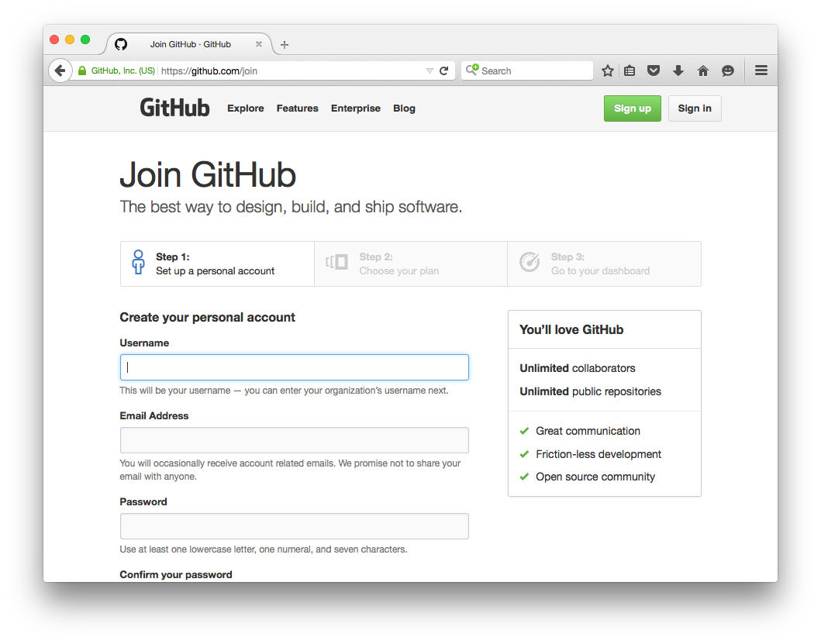The image size is (821, 644).
Task: Open the search engine selector icon
Action: pos(472,70)
